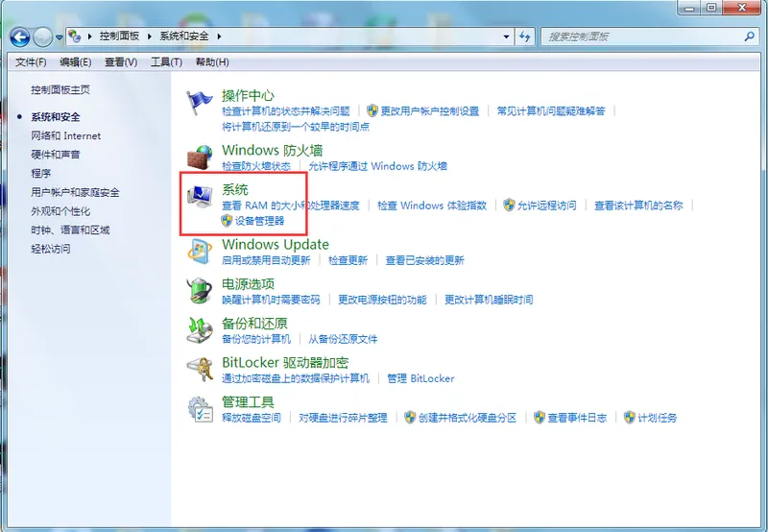Expand the arrow after 系统和安全 in address bar
This screenshot has width=768, height=532.
coord(219,36)
